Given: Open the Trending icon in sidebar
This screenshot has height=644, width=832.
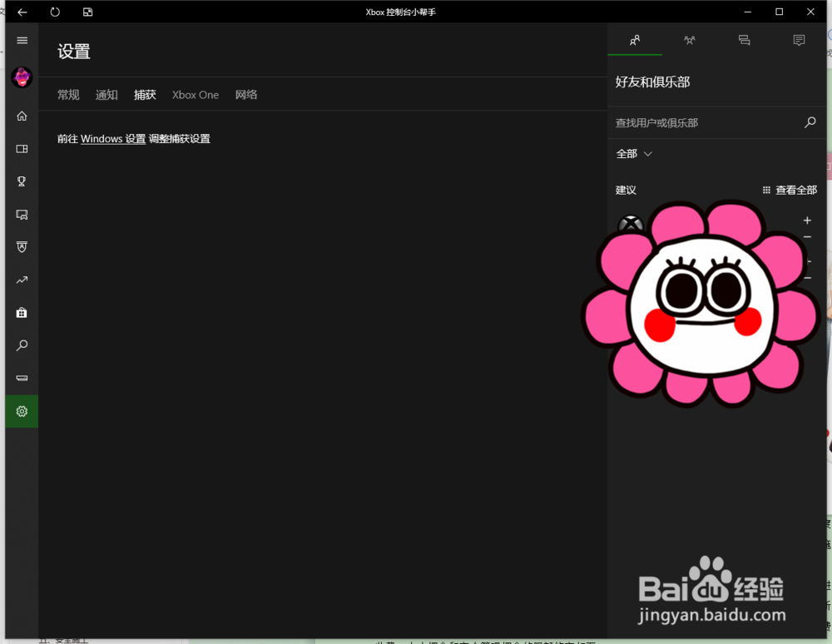Looking at the screenshot, I should 22,280.
